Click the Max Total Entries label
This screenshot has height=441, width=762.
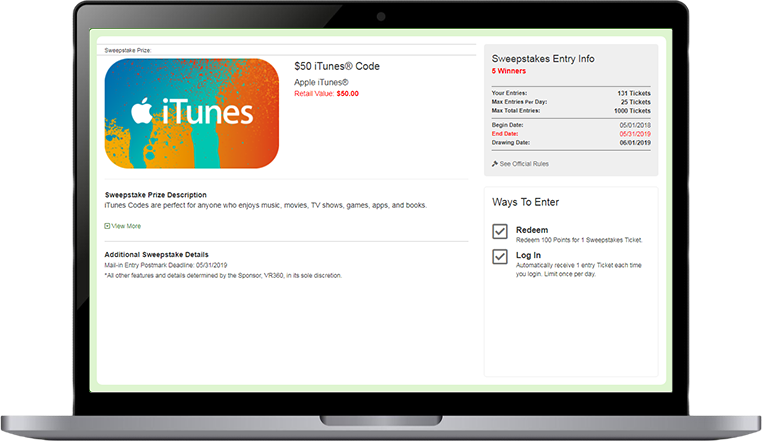pos(516,110)
